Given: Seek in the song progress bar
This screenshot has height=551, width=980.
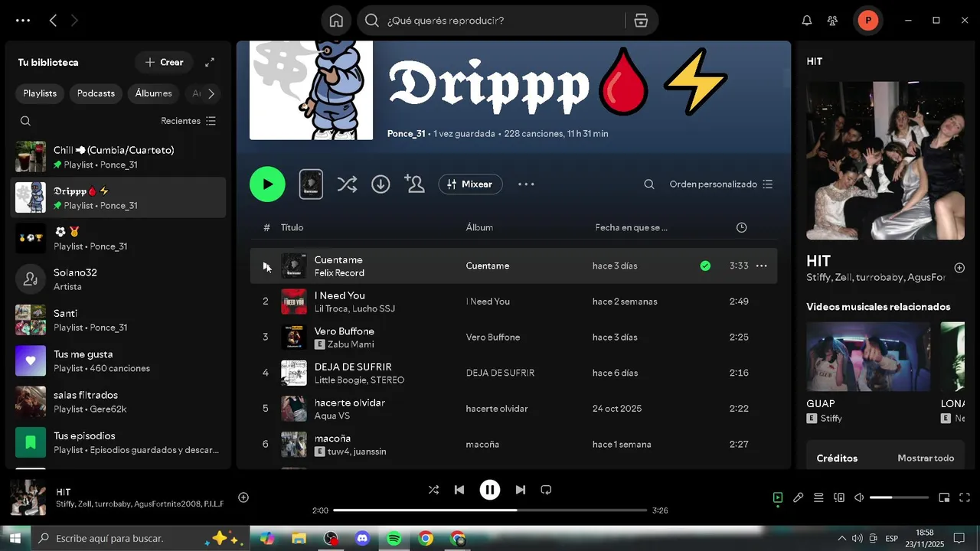Looking at the screenshot, I should tap(490, 510).
